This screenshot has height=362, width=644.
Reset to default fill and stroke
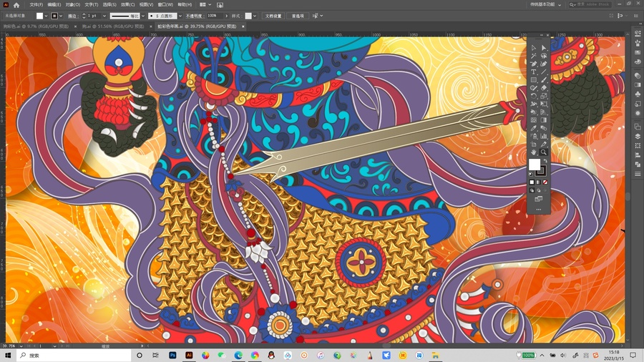[x=531, y=174]
